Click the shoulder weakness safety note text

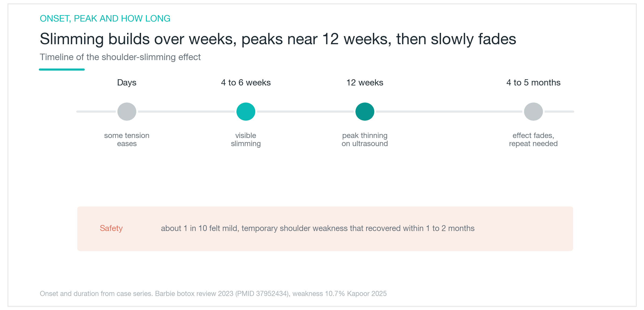(x=318, y=228)
